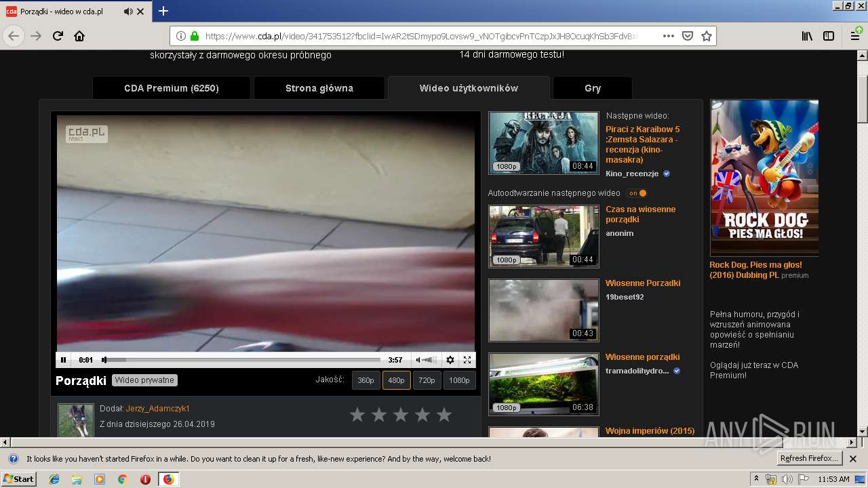Viewport: 868px width, 488px height.
Task: Open Rock Dog movie poster
Action: [764, 178]
